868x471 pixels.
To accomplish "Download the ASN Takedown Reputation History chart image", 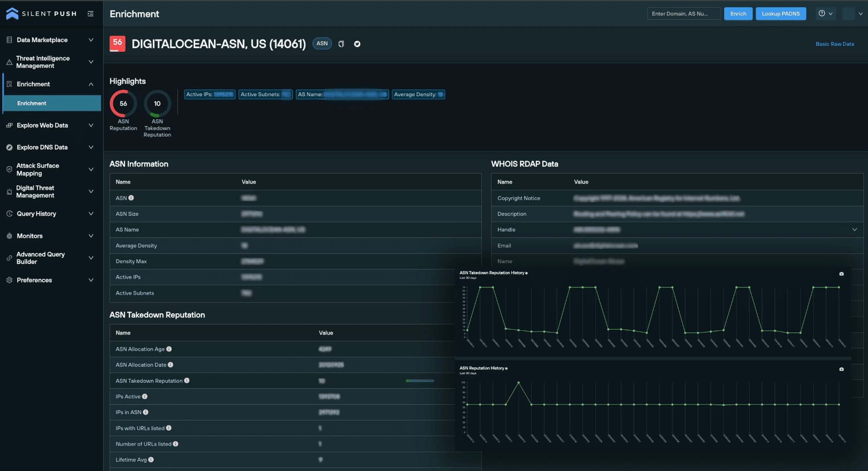I will pyautogui.click(x=841, y=274).
